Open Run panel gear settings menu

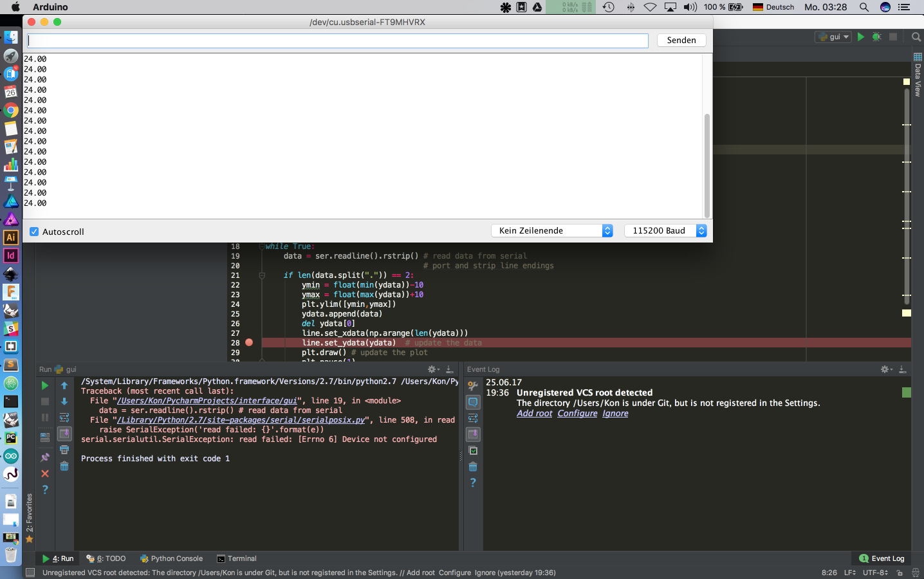pyautogui.click(x=433, y=369)
